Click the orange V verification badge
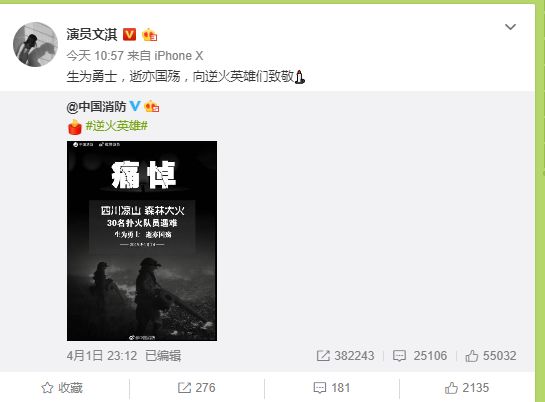This screenshot has width=545, height=402. click(x=129, y=34)
